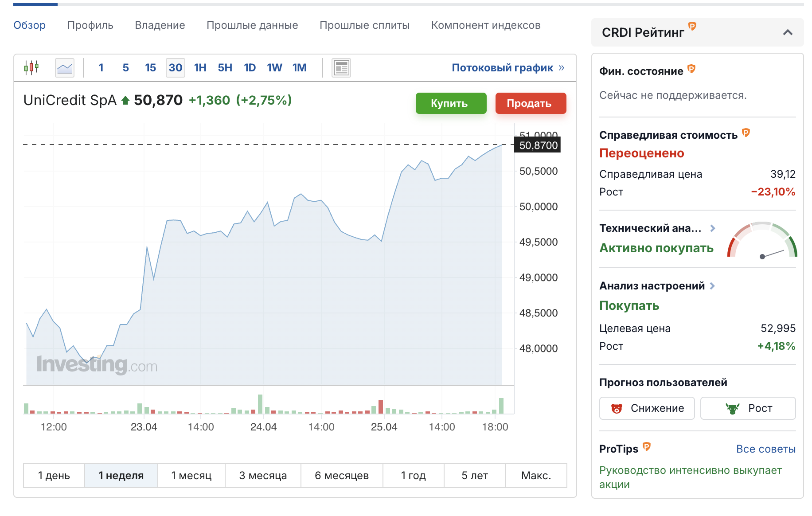The image size is (812, 516).
Task: Collapse the CRDI Рейтинг panel
Action: (x=788, y=32)
